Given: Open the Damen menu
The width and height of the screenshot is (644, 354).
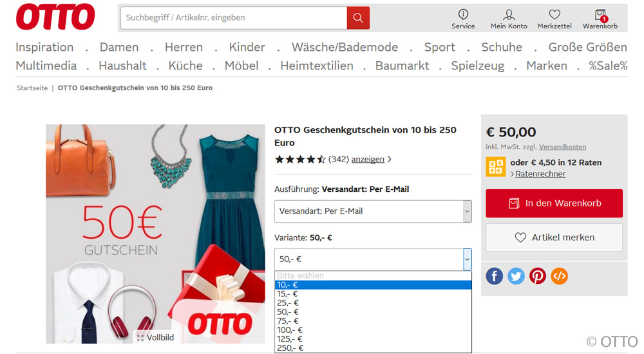Looking at the screenshot, I should [119, 47].
